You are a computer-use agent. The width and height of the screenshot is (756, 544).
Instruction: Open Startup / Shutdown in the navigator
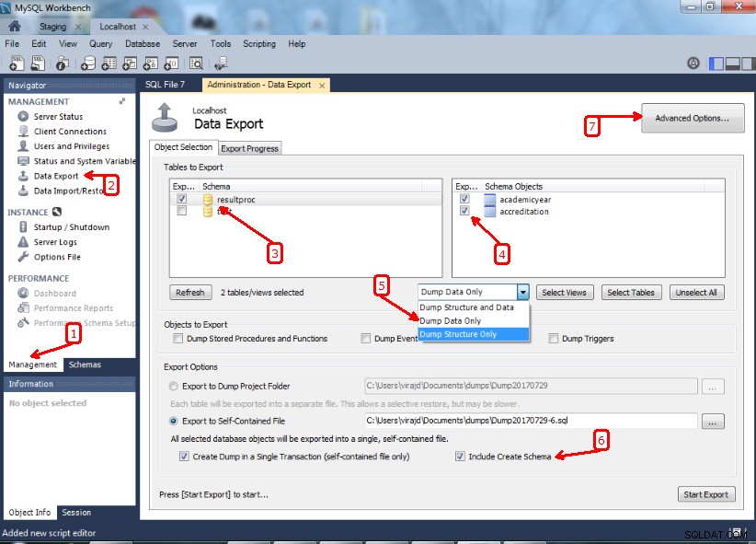(72, 227)
